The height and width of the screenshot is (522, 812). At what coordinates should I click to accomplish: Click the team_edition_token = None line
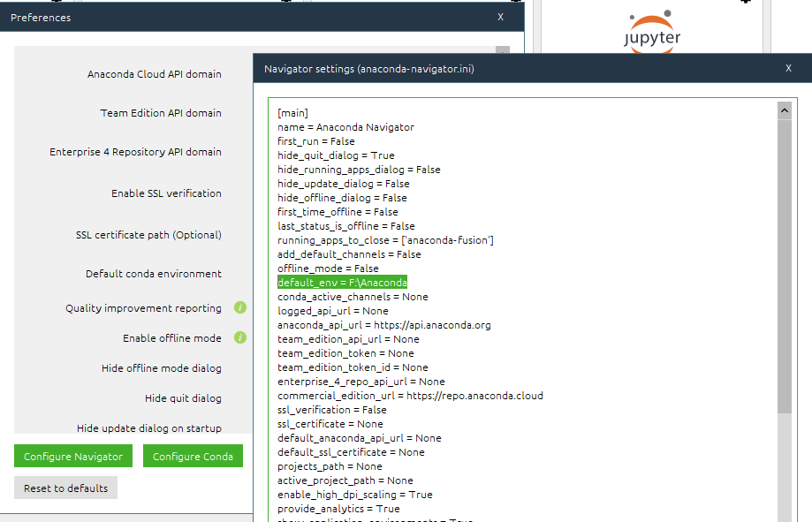[x=346, y=353]
